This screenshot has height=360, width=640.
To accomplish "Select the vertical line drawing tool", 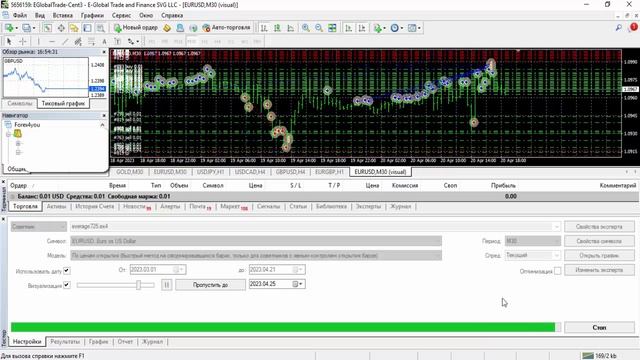I will pos(38,41).
